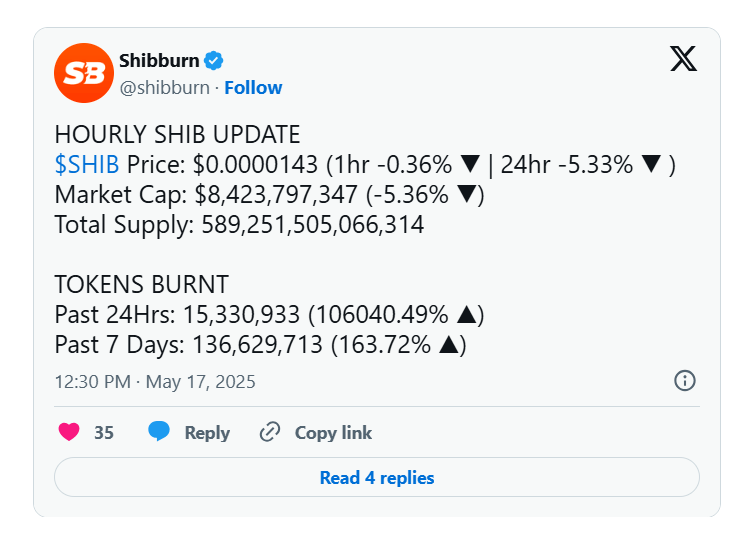This screenshot has width=729, height=533.
Task: Follow the Shibburn account
Action: click(253, 88)
